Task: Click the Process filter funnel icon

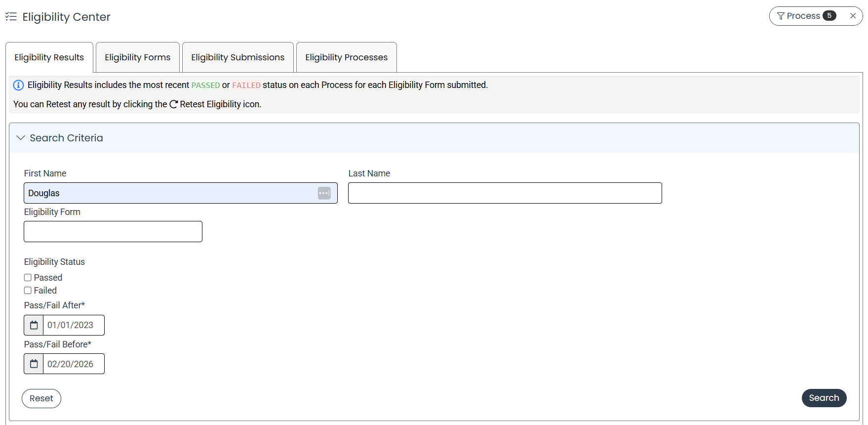Action: 781,16
